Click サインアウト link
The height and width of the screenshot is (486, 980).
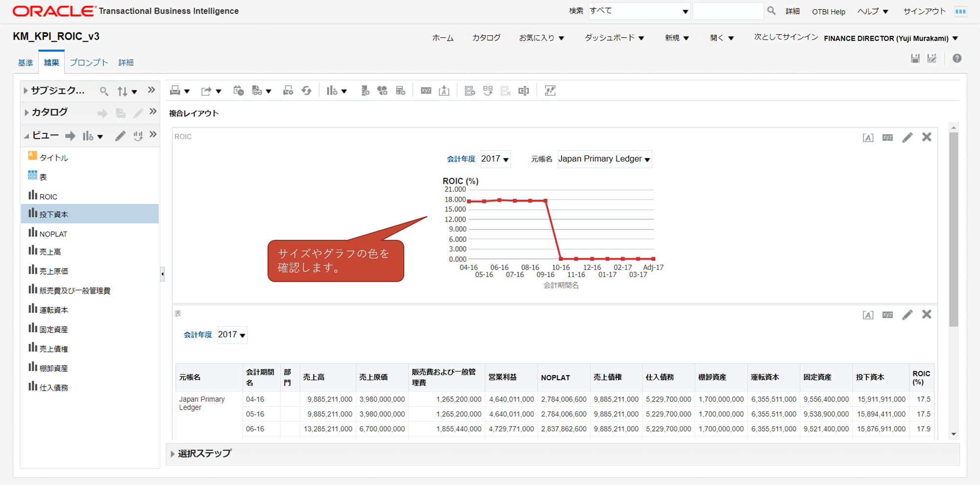(x=925, y=11)
